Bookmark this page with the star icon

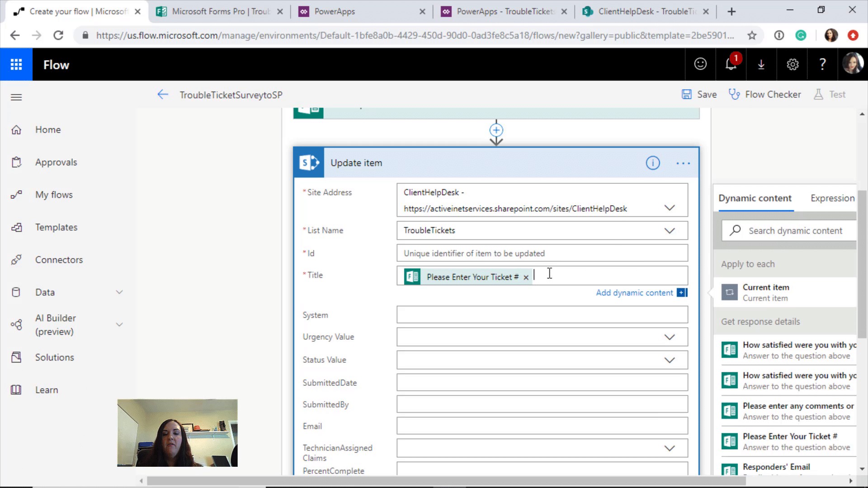click(x=752, y=35)
